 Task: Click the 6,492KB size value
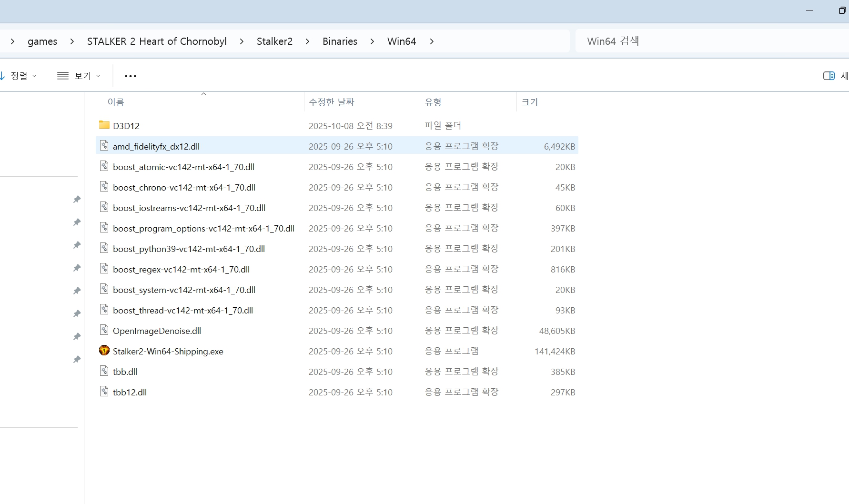559,146
